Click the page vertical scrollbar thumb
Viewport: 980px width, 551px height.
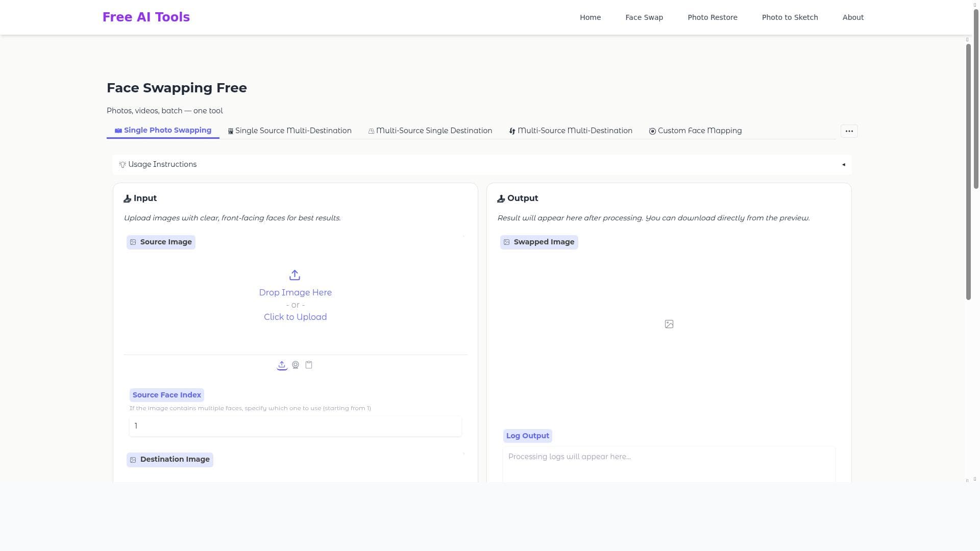point(968,172)
